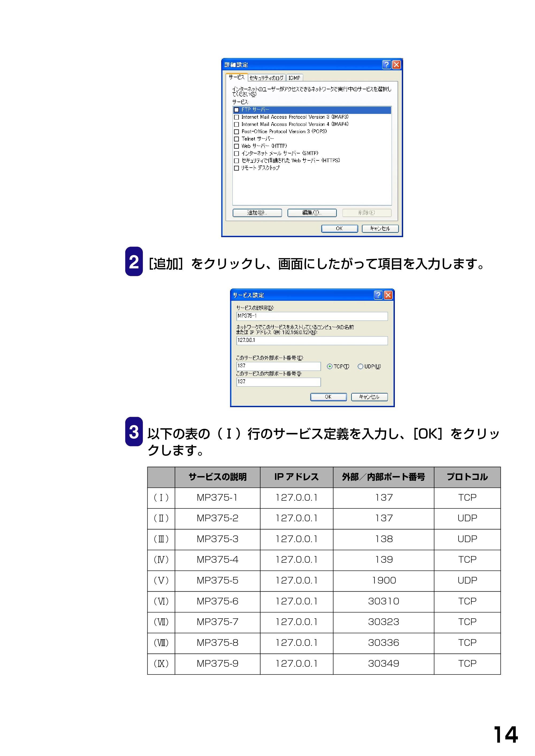Click the プロトコル column header
Viewport: 535px width, 756px height.
[467, 477]
